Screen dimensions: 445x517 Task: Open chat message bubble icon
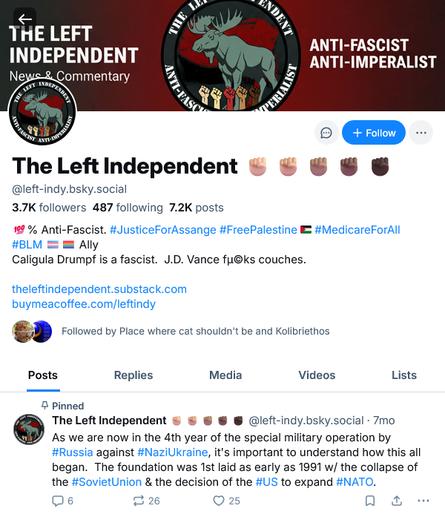click(326, 133)
